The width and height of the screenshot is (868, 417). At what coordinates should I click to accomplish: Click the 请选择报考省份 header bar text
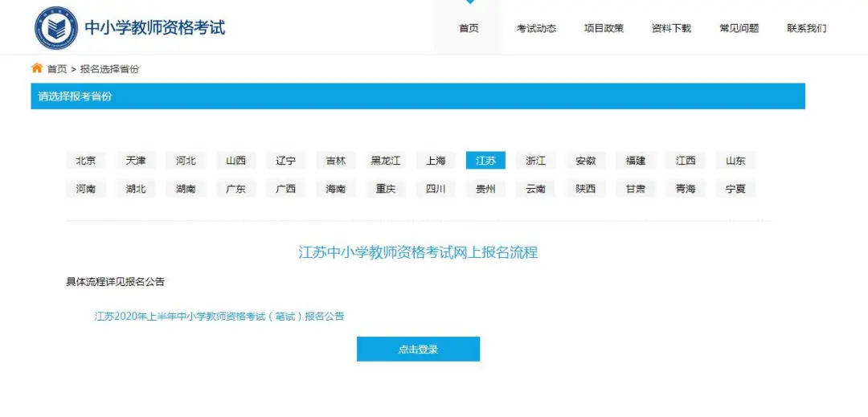[x=75, y=96]
